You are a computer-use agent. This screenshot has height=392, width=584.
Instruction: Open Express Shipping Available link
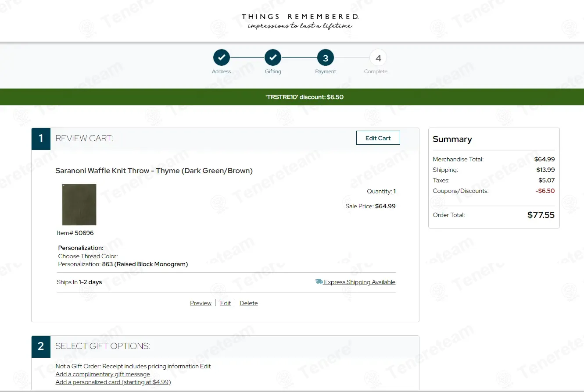(x=359, y=282)
